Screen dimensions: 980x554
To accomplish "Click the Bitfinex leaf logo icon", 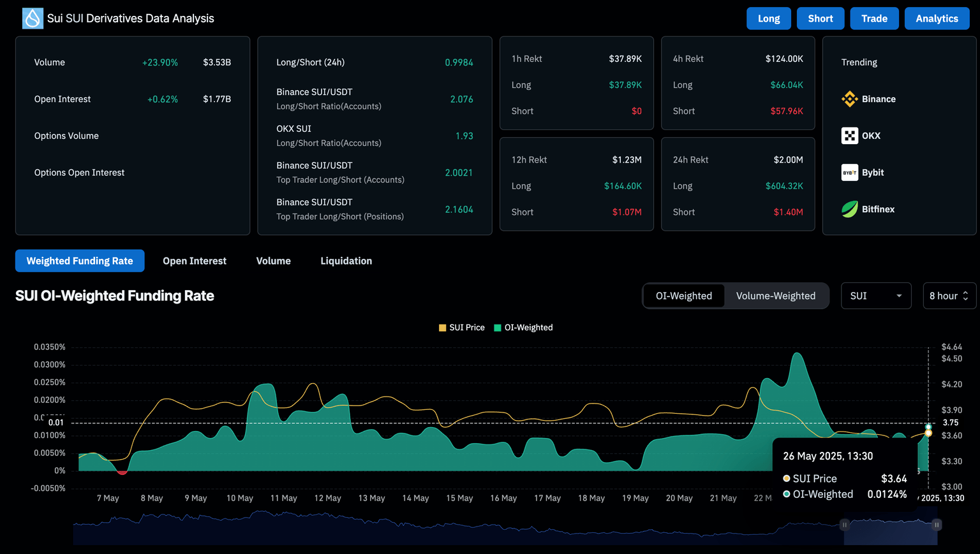I will (849, 209).
